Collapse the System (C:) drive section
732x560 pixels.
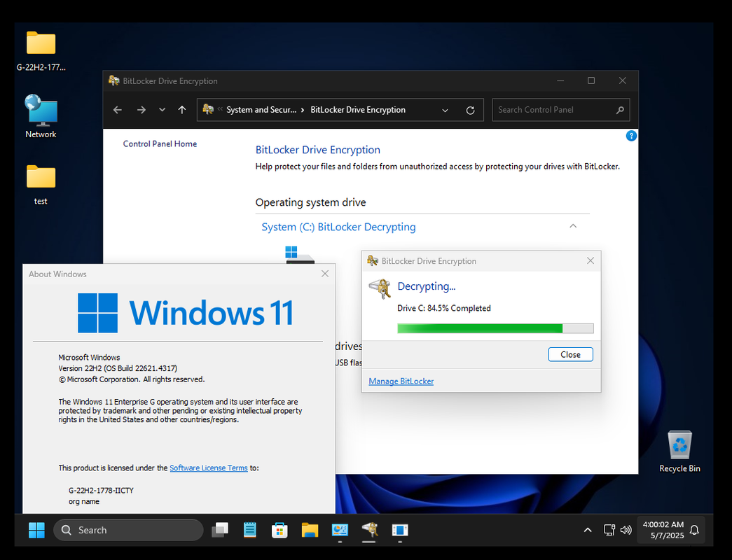tap(573, 226)
